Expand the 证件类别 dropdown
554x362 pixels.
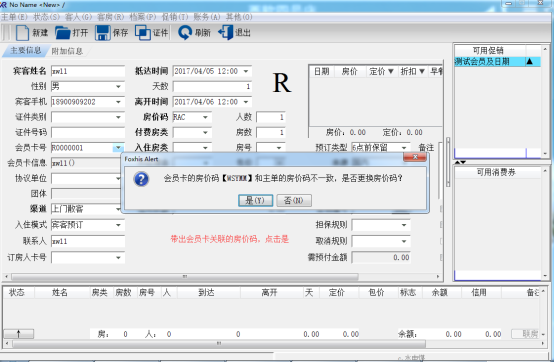118,117
